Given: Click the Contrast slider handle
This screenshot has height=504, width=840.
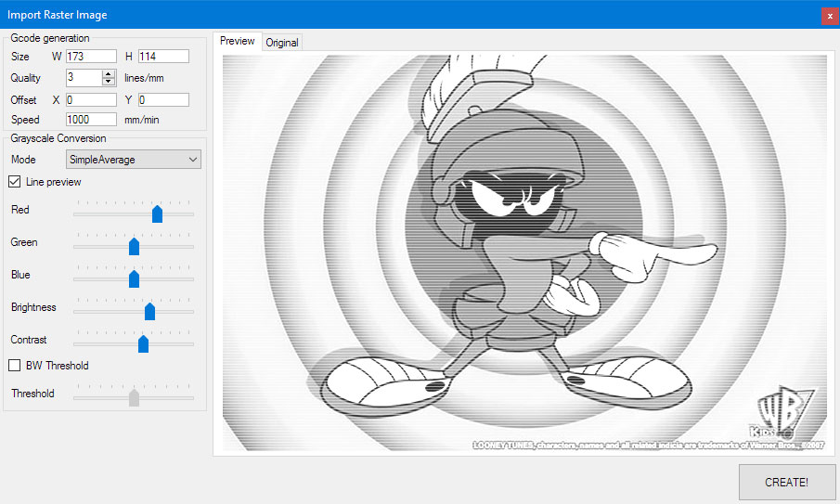Looking at the screenshot, I should (x=143, y=343).
